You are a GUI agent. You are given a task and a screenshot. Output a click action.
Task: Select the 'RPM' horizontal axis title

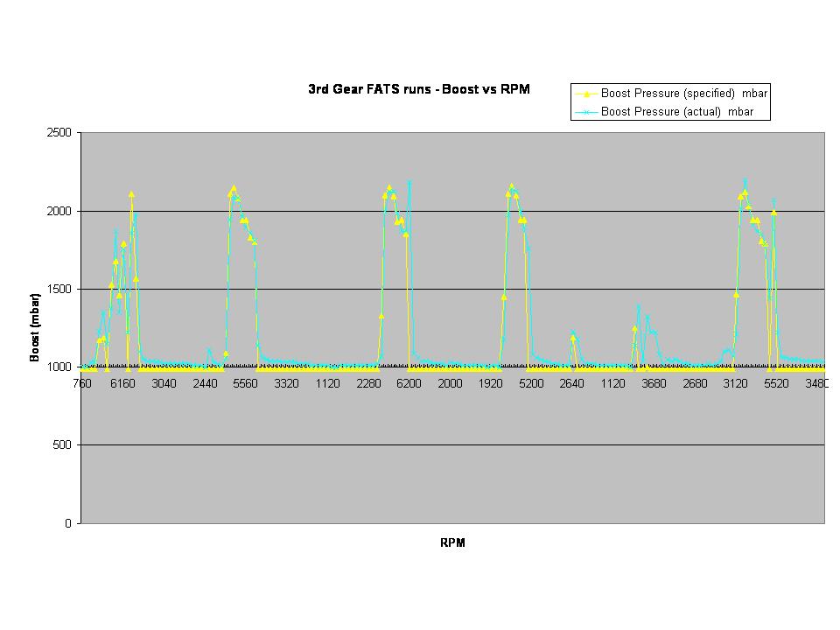(452, 542)
